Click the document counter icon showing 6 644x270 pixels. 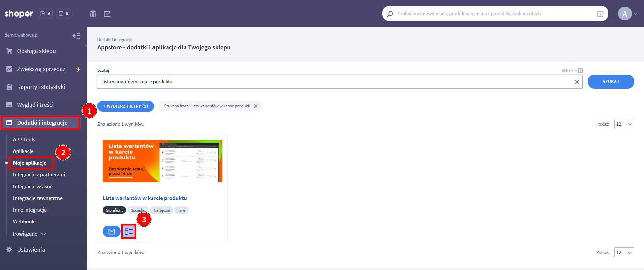coord(45,14)
